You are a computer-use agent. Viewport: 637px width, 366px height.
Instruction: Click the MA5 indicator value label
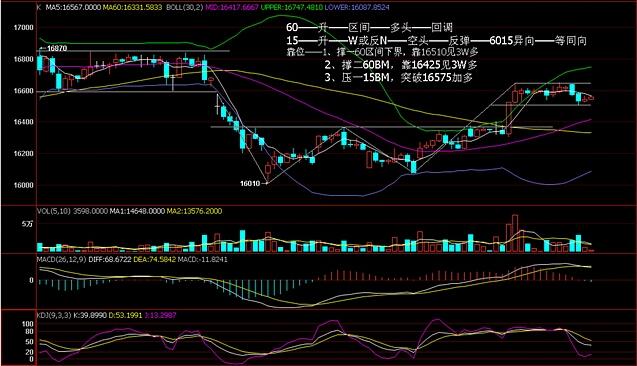click(x=73, y=7)
